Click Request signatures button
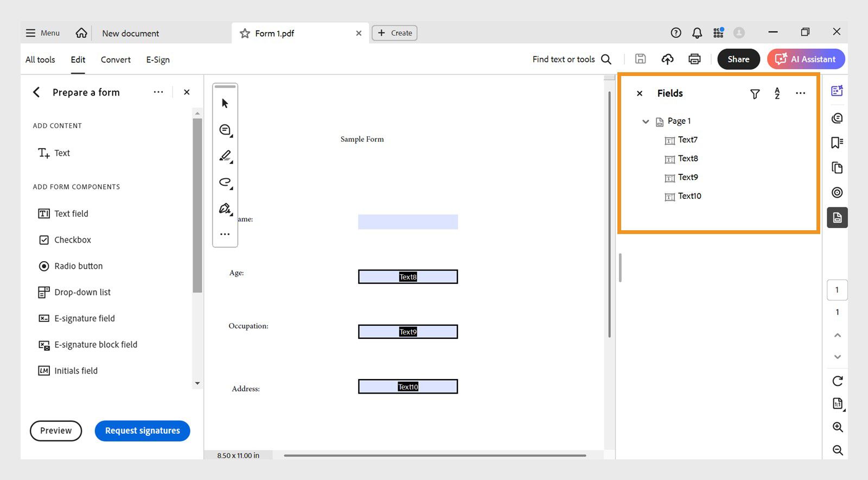 point(143,431)
